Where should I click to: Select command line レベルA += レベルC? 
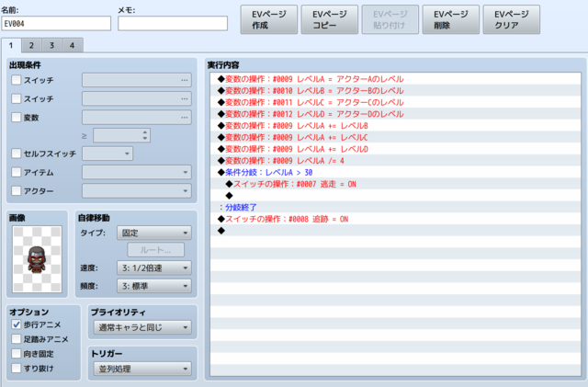click(395, 137)
